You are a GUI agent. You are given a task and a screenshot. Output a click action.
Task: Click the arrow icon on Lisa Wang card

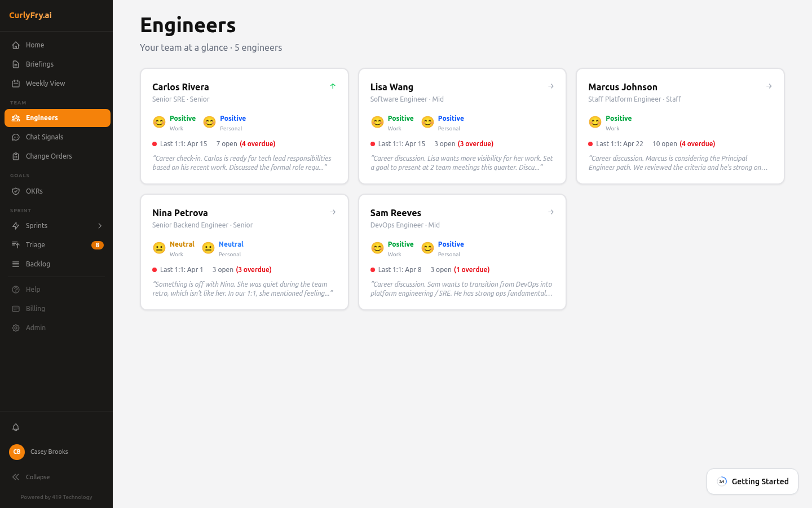coord(551,86)
